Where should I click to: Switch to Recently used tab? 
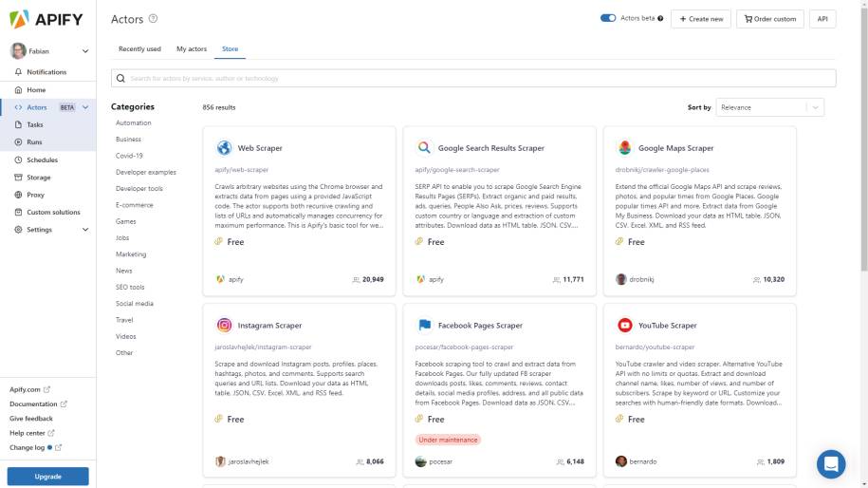[x=139, y=48]
